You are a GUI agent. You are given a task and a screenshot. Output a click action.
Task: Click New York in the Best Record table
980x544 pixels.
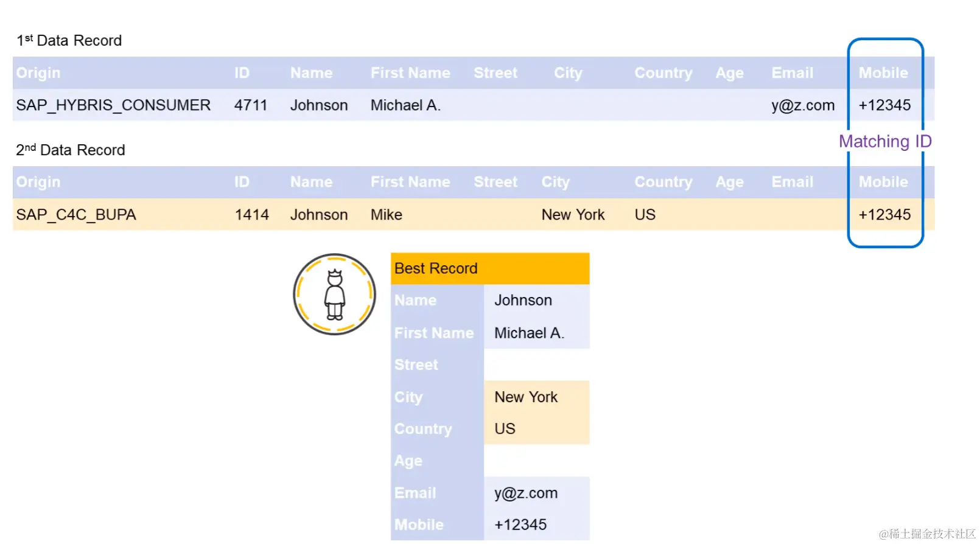526,397
